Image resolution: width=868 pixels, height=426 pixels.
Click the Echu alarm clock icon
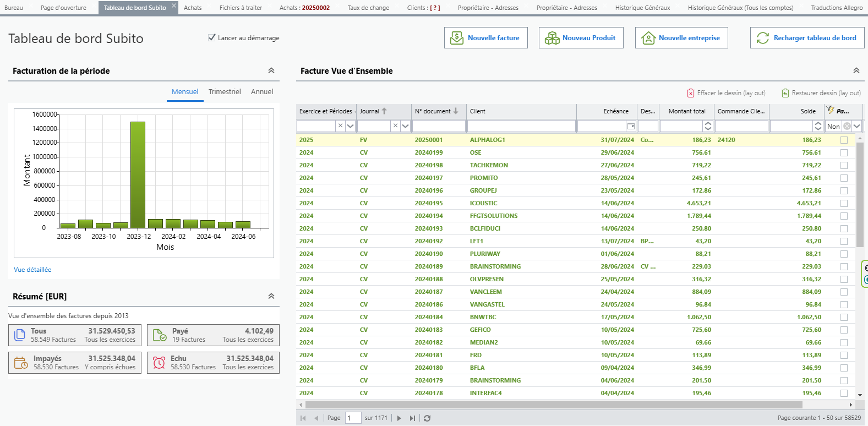tap(159, 363)
